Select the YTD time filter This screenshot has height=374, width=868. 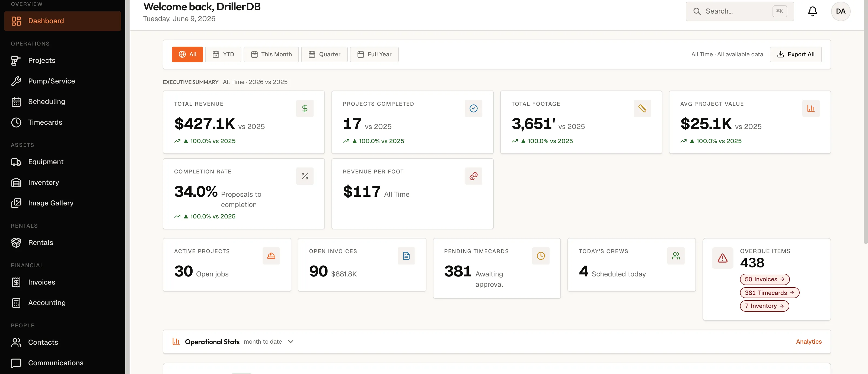click(223, 54)
